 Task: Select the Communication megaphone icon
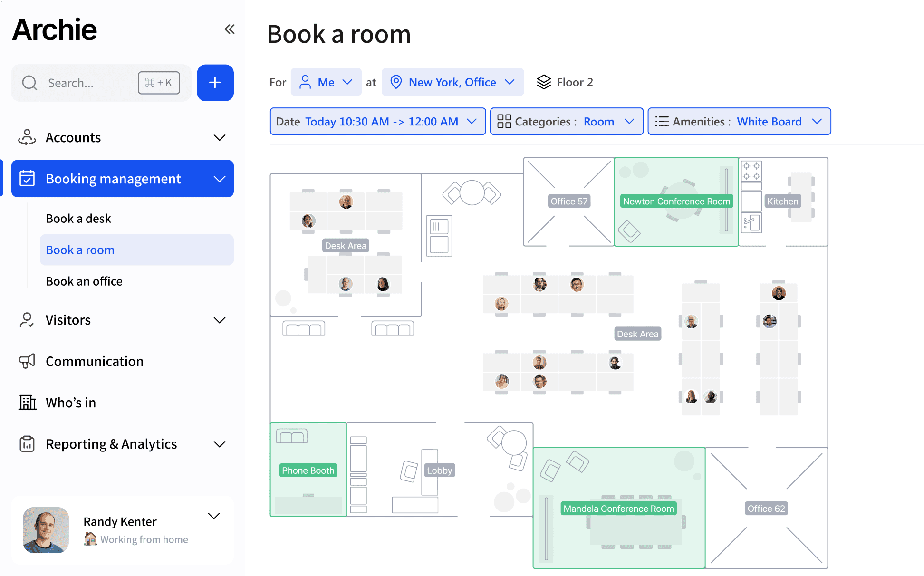[27, 361]
